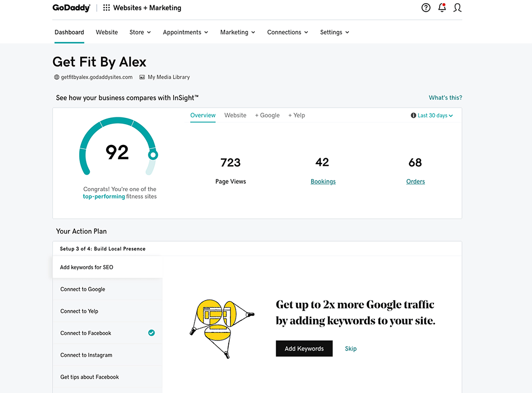Click the Add Keywords button
Image resolution: width=532 pixels, height=393 pixels.
tap(304, 348)
